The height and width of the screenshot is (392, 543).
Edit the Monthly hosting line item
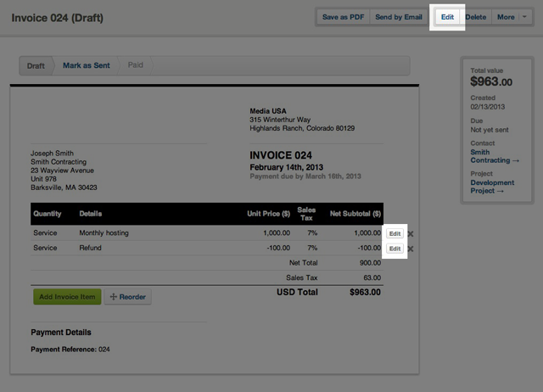click(395, 233)
